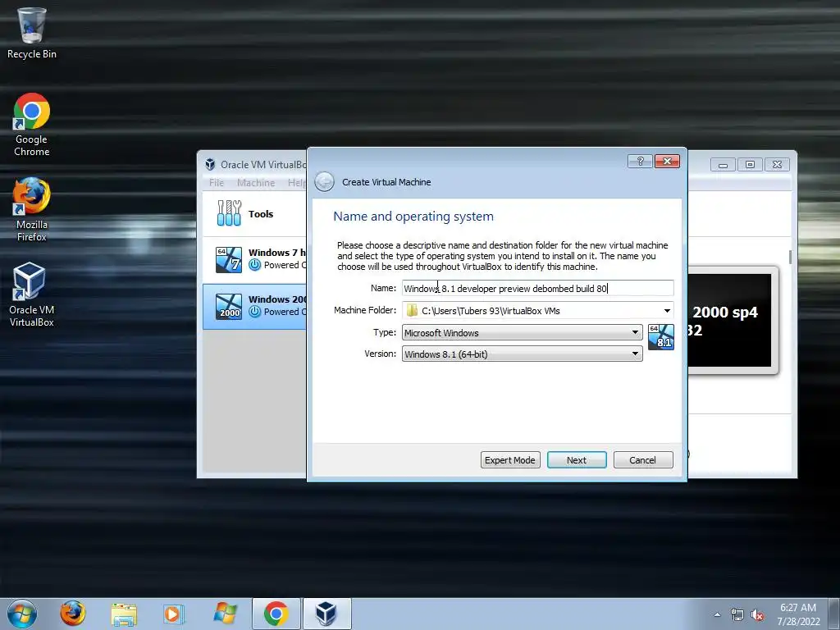Click the network tray icon
840x630 pixels.
tap(737, 615)
